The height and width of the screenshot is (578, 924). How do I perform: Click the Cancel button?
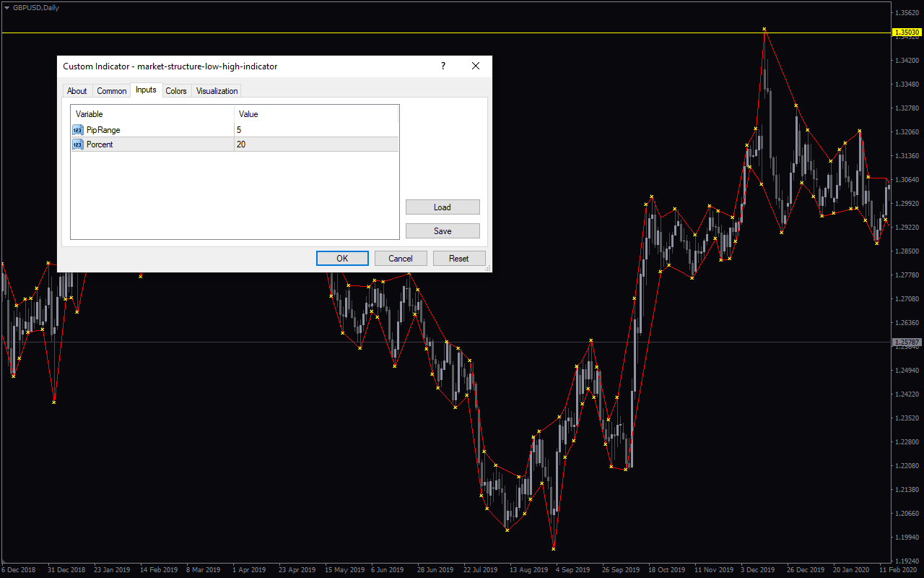[x=401, y=258]
